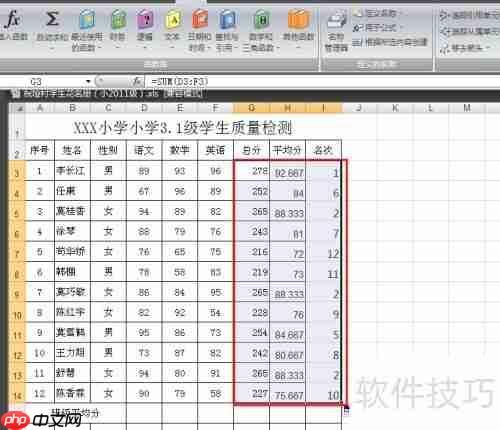Viewport: 500px width, 430px height.
Task: Click the '语文' header cell
Action: click(144, 150)
